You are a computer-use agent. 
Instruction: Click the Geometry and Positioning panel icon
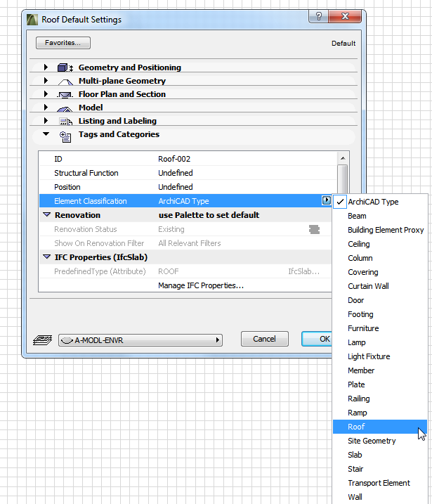pyautogui.click(x=65, y=67)
